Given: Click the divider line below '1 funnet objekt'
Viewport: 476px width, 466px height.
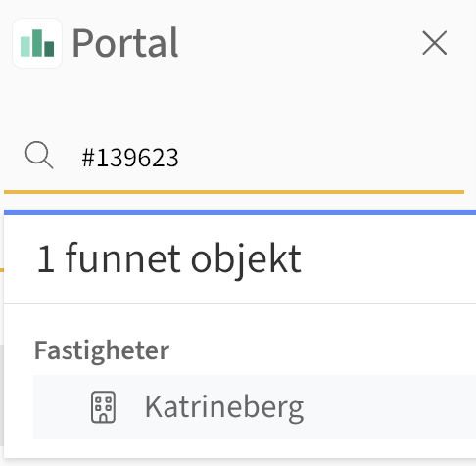Looking at the screenshot, I should click(x=240, y=303).
